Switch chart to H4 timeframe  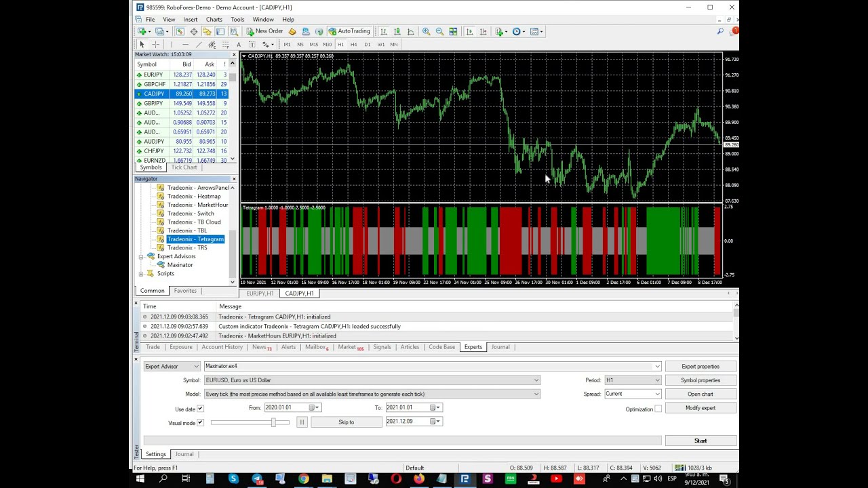(353, 45)
